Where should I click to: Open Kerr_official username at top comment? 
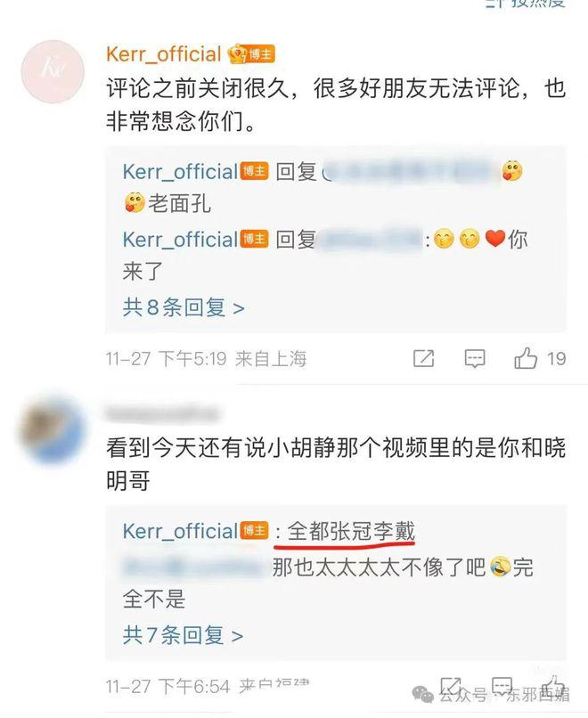click(x=164, y=54)
